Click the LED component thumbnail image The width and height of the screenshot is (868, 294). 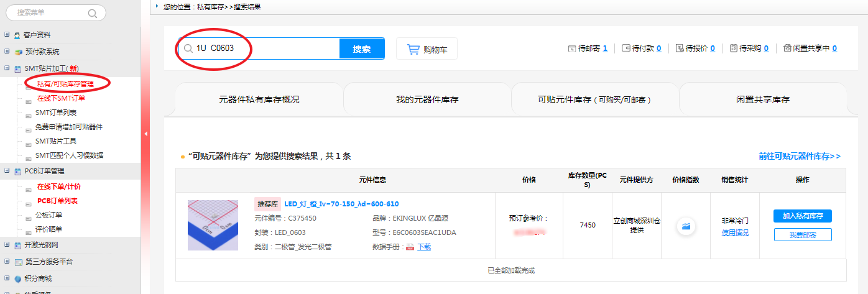(x=213, y=225)
